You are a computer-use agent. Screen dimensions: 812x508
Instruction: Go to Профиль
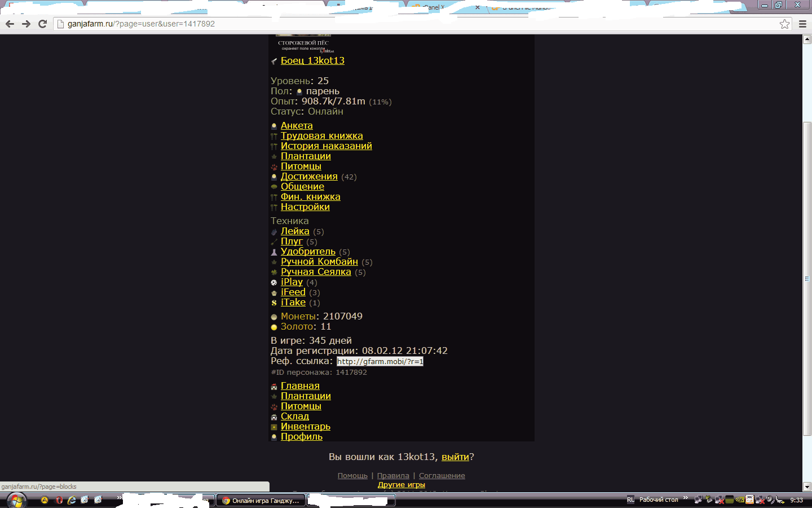[x=302, y=436]
